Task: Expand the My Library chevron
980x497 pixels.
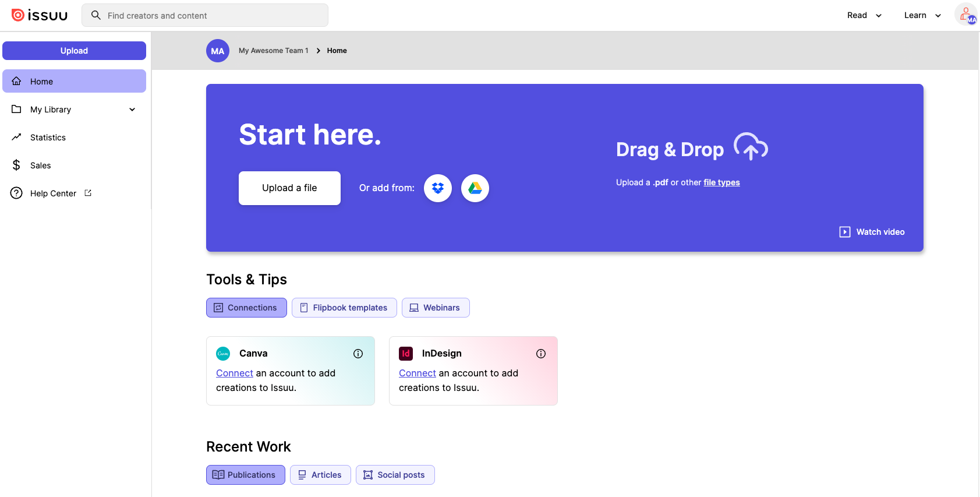Action: click(132, 110)
